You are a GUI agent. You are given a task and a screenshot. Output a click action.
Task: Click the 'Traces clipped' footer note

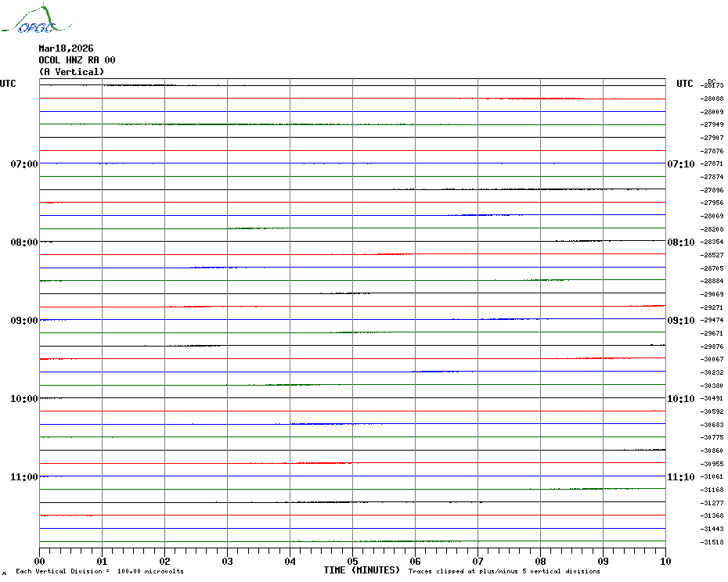click(x=504, y=571)
